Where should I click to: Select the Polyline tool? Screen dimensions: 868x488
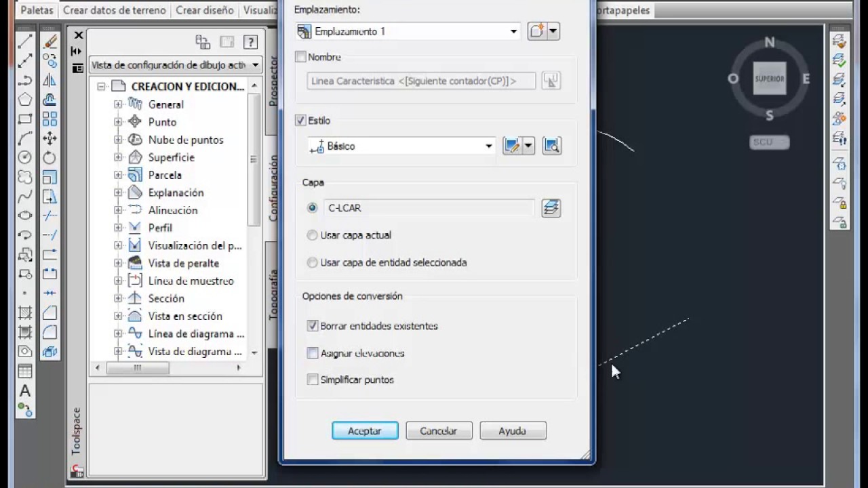pyautogui.click(x=25, y=80)
